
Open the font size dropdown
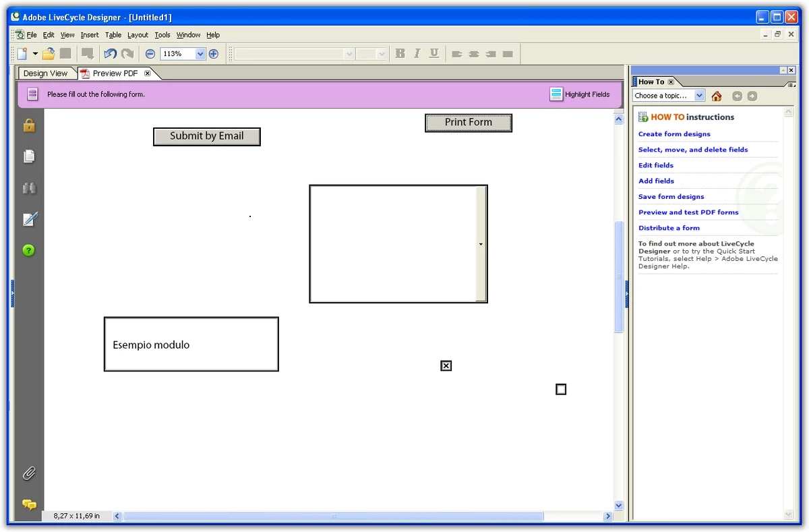click(382, 54)
